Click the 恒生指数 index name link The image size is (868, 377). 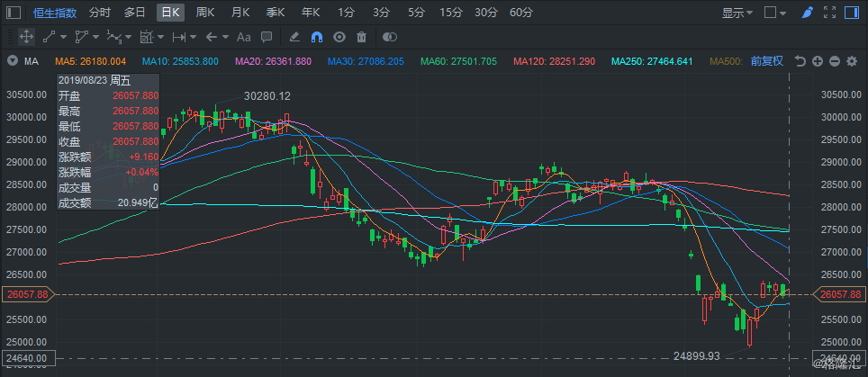55,13
